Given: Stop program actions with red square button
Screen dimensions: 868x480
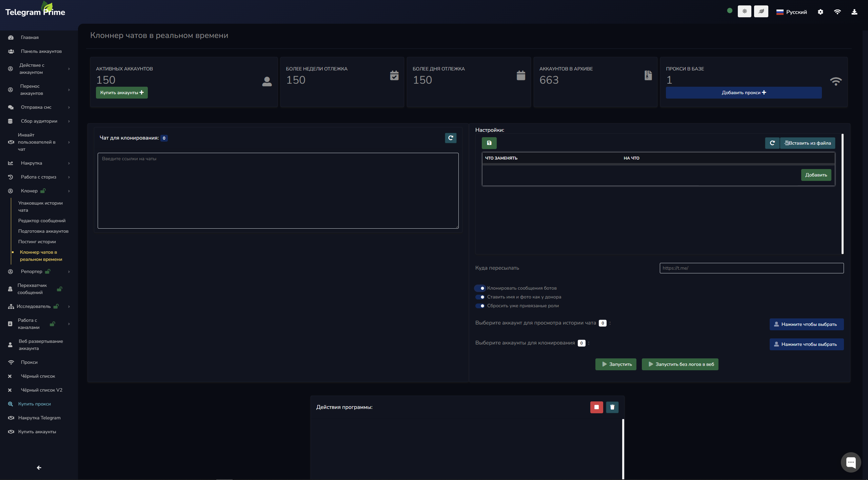Looking at the screenshot, I should coord(596,407).
